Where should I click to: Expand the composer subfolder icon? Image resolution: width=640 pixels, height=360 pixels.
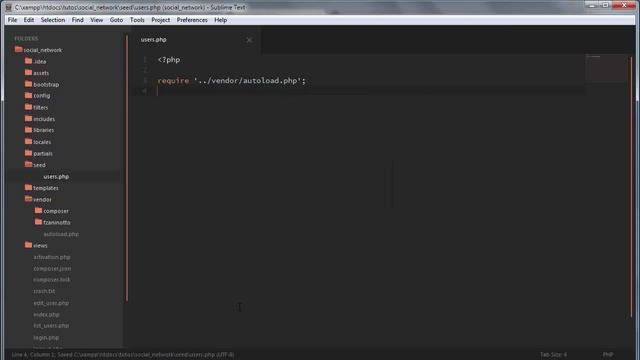tap(38, 211)
